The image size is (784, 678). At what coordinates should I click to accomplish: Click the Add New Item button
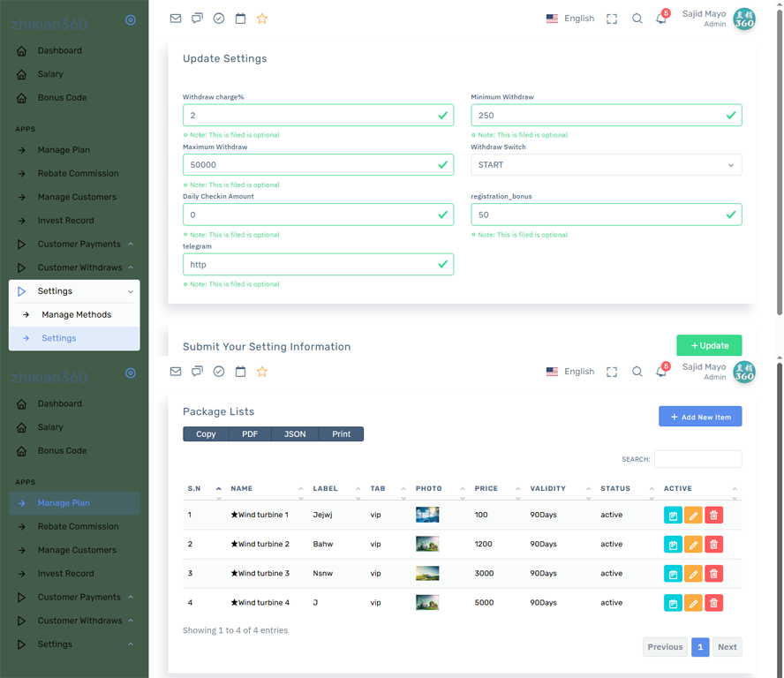700,417
